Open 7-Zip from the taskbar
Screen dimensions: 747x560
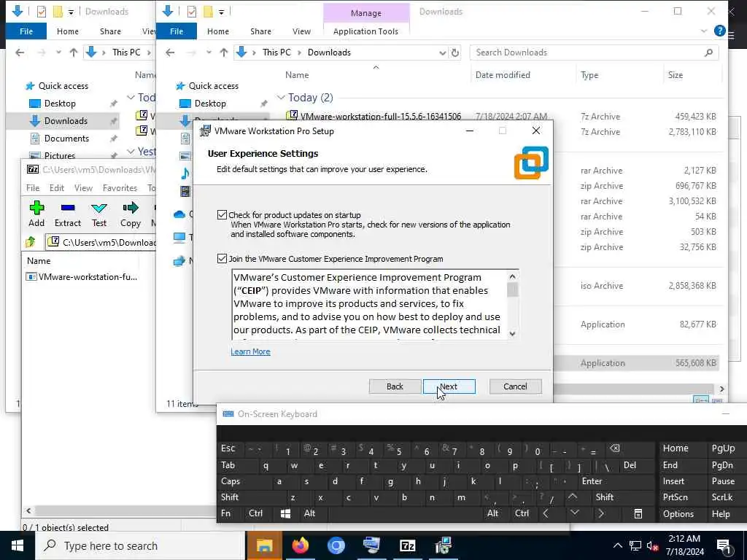pyautogui.click(x=407, y=545)
